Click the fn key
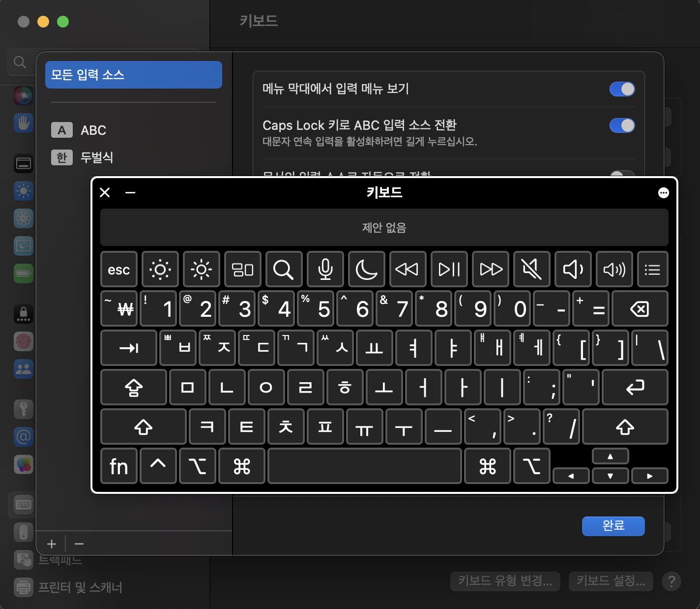Image resolution: width=700 pixels, height=609 pixels. click(x=119, y=466)
